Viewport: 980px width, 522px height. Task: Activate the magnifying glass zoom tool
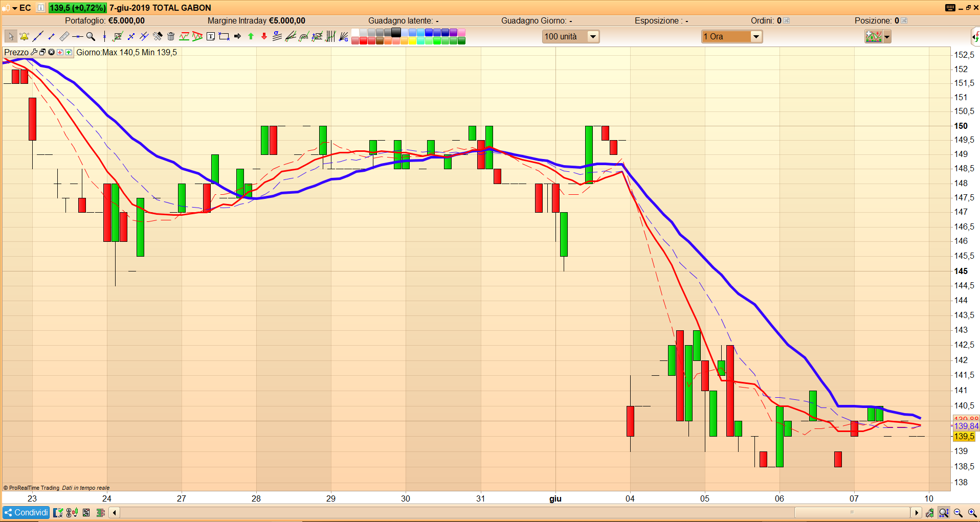(x=91, y=36)
